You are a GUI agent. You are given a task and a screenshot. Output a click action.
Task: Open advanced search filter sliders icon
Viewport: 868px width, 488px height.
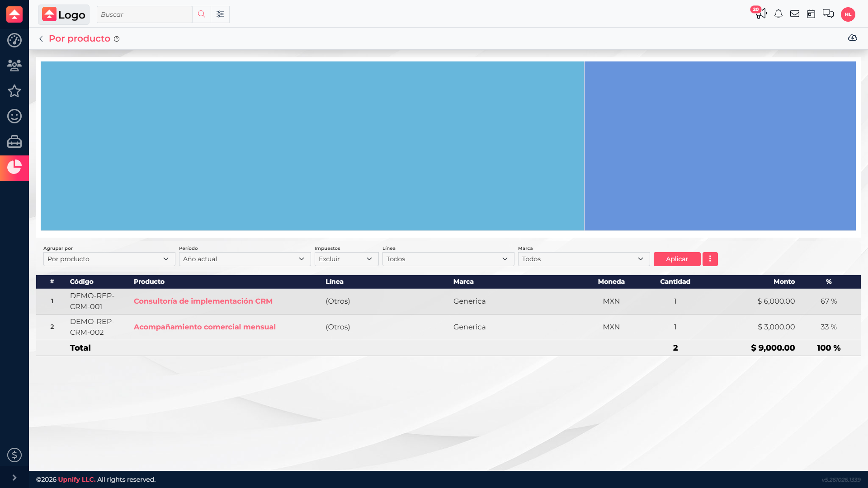click(x=220, y=14)
